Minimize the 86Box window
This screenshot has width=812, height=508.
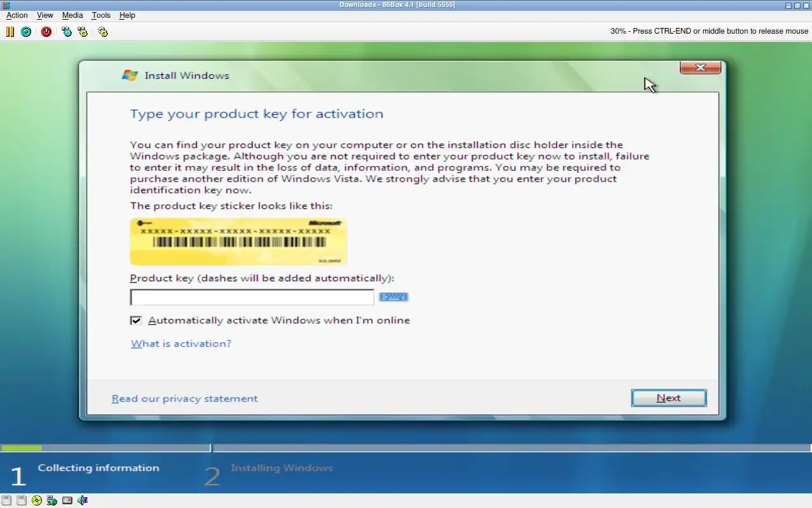[x=789, y=5]
